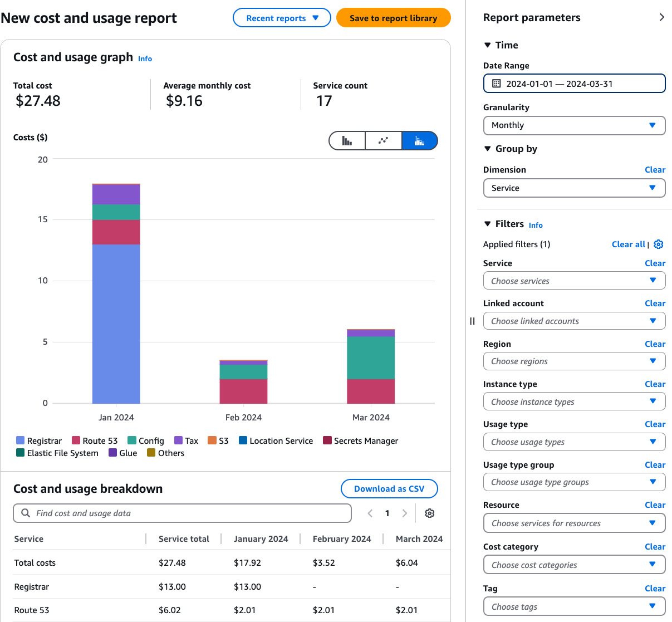This screenshot has width=672, height=622.
Task: Download breakdown as CSV
Action: 389,489
